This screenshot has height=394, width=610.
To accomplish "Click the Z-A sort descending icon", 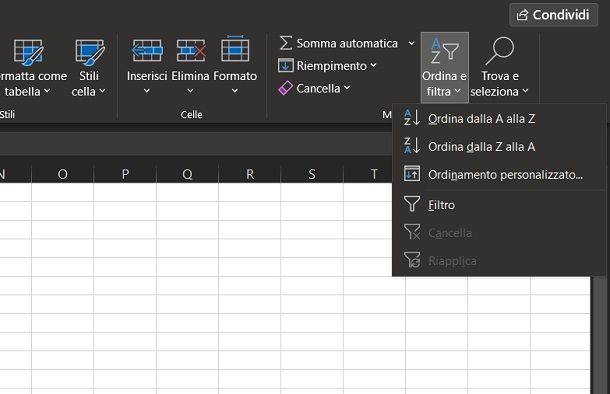I will click(x=412, y=145).
